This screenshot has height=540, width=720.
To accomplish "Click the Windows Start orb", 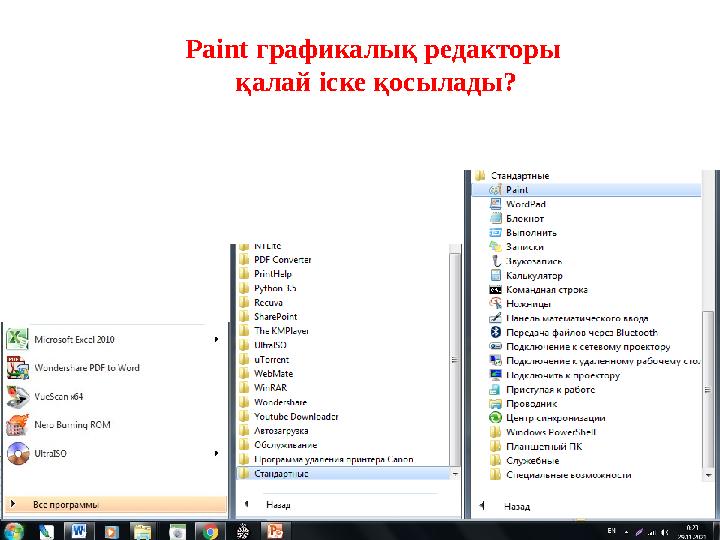I will tap(13, 531).
